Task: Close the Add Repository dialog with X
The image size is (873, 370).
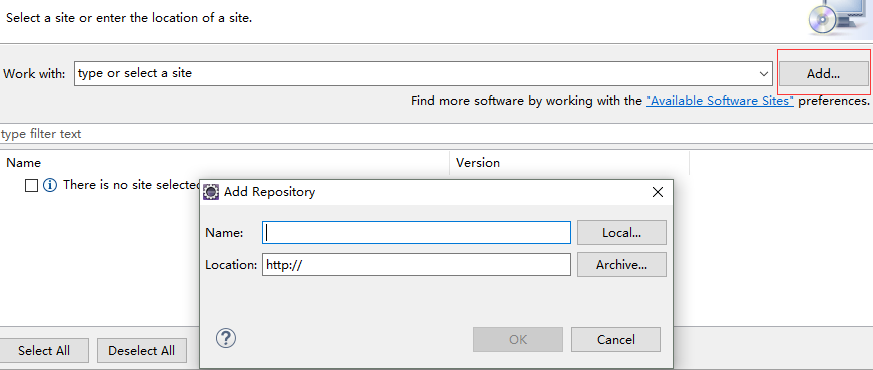Action: click(x=658, y=192)
